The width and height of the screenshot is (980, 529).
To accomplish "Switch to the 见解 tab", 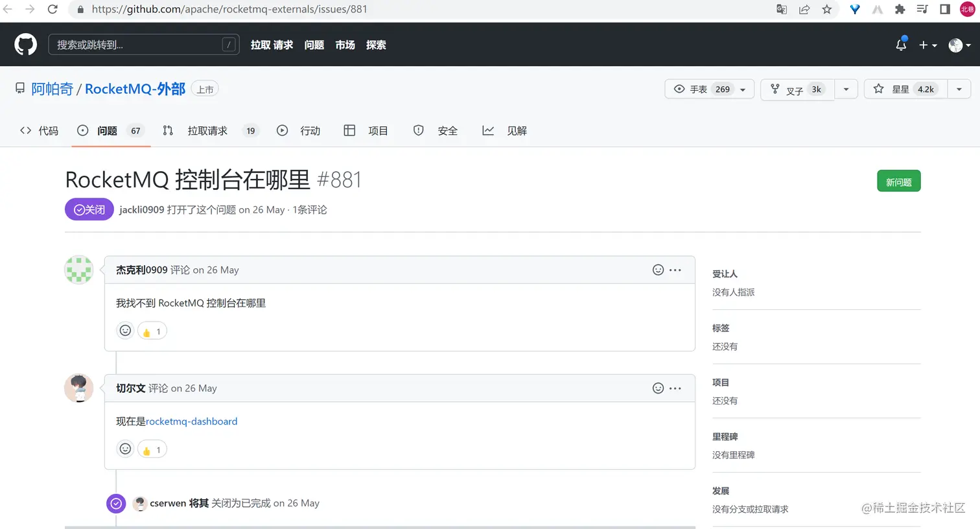I will [x=504, y=131].
